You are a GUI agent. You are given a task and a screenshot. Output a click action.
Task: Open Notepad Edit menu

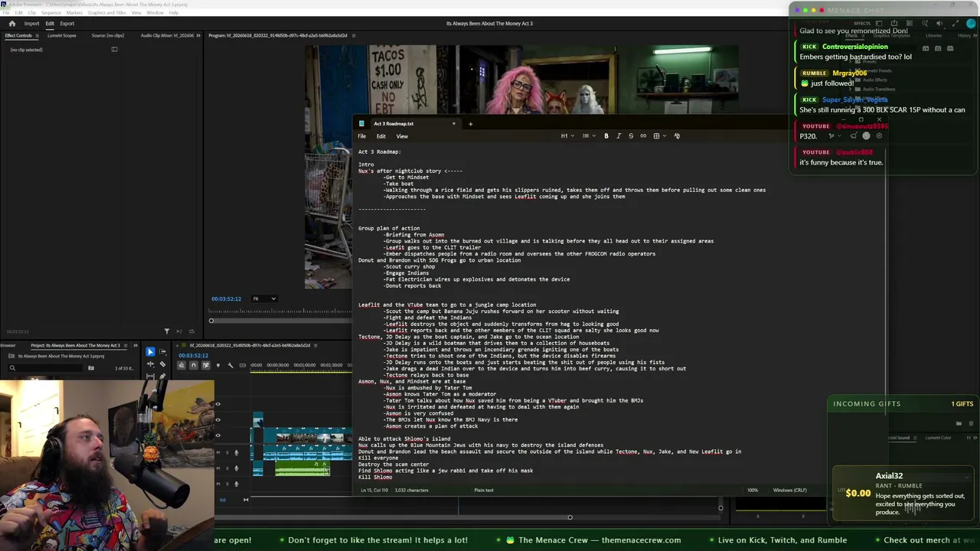click(x=381, y=136)
